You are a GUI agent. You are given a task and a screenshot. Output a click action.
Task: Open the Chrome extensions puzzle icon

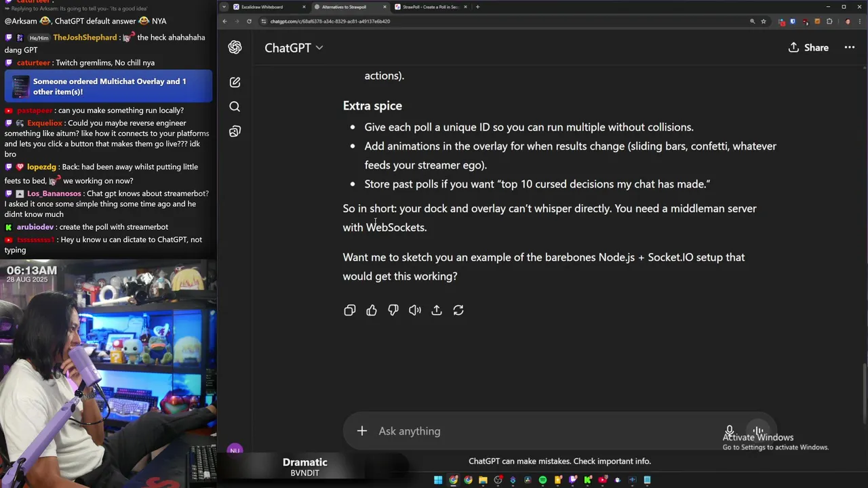click(829, 21)
